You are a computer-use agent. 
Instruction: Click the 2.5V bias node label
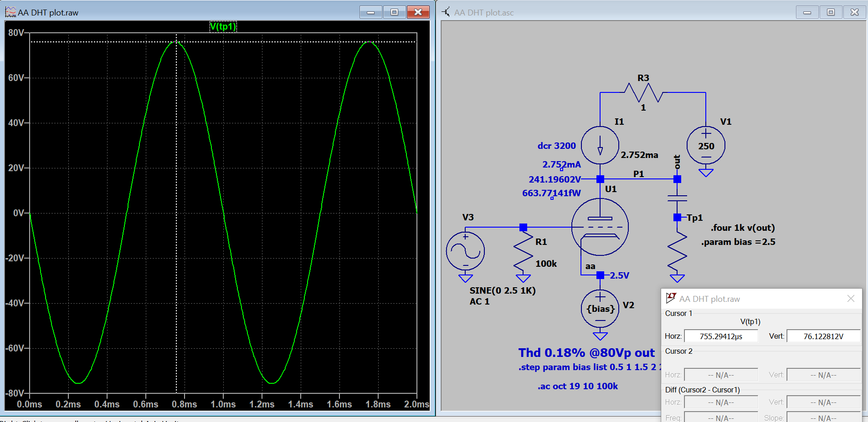click(x=619, y=275)
